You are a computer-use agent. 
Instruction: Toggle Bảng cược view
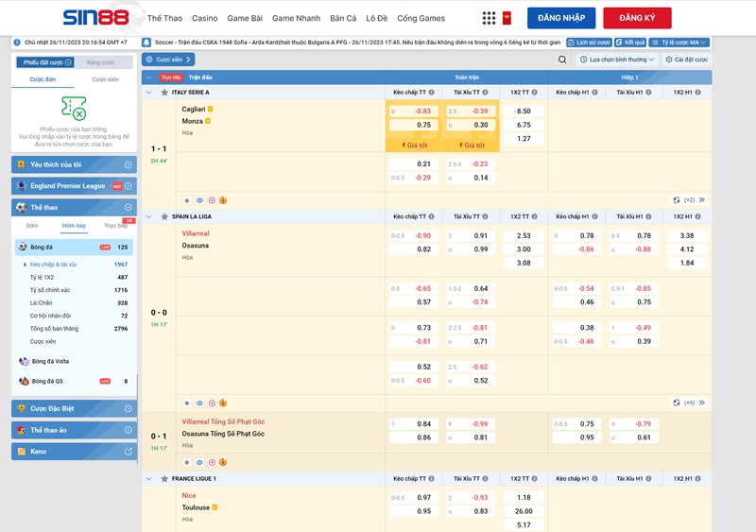pos(101,62)
